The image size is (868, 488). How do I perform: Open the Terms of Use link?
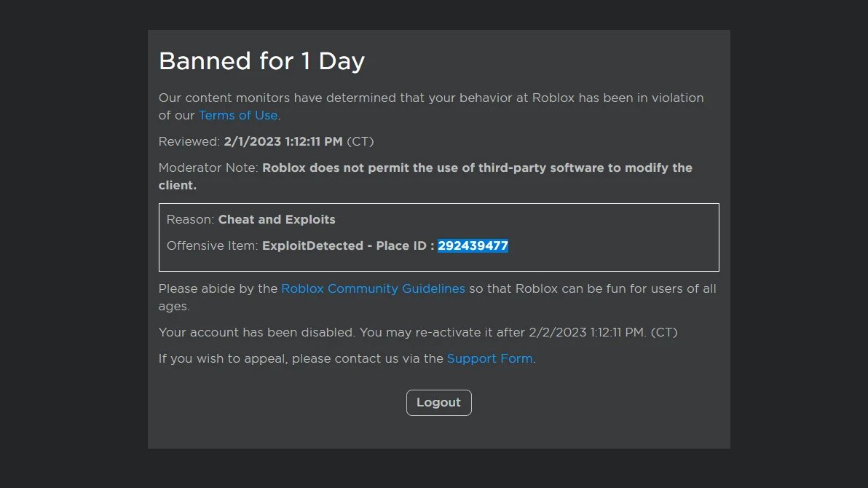[x=238, y=115]
